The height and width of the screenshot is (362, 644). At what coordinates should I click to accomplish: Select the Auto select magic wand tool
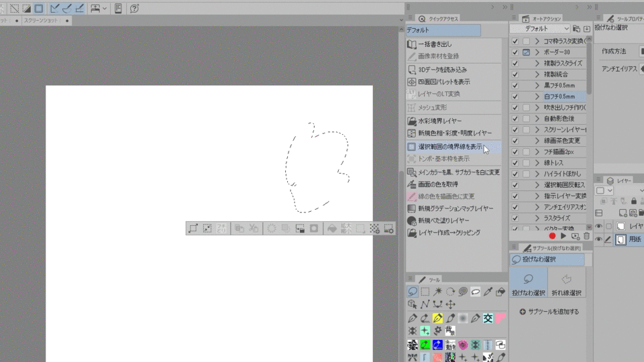438,292
